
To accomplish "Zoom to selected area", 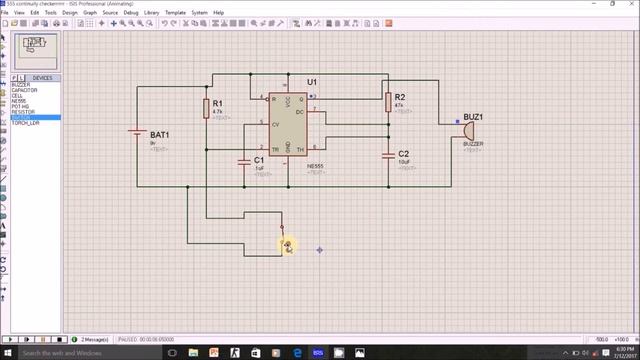I will click(x=149, y=24).
